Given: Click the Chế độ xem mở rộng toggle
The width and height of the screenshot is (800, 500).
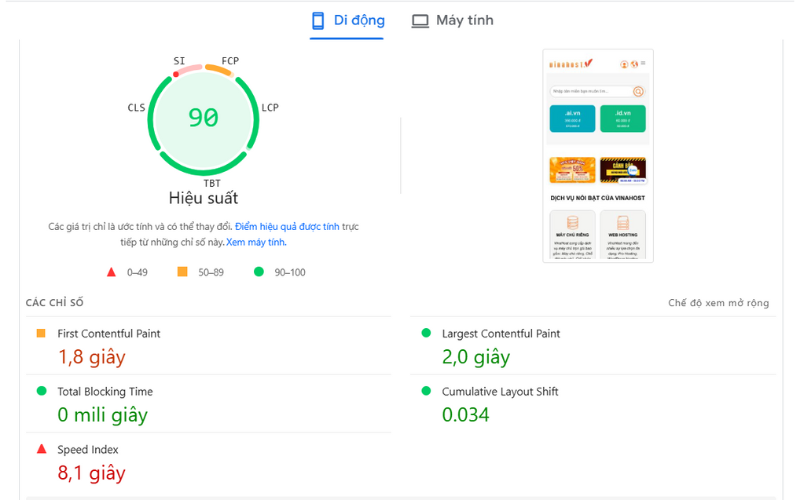Looking at the screenshot, I should pos(718,303).
